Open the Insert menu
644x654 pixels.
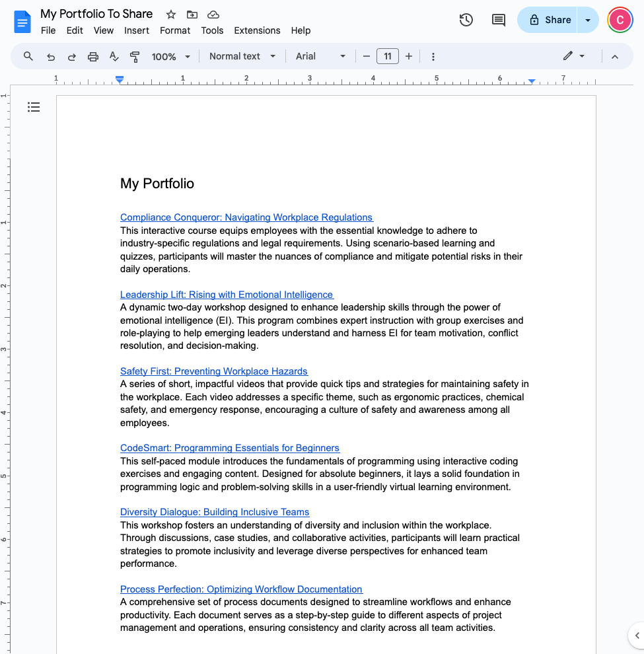tap(136, 30)
